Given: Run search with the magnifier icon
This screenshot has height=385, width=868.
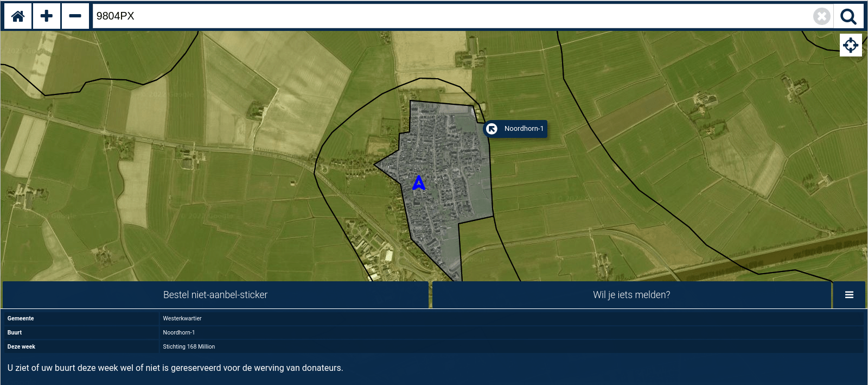Looking at the screenshot, I should coord(848,16).
